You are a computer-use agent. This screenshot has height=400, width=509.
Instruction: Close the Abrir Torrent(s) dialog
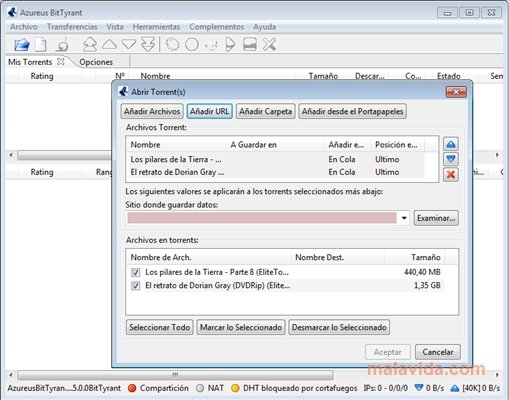[456, 92]
